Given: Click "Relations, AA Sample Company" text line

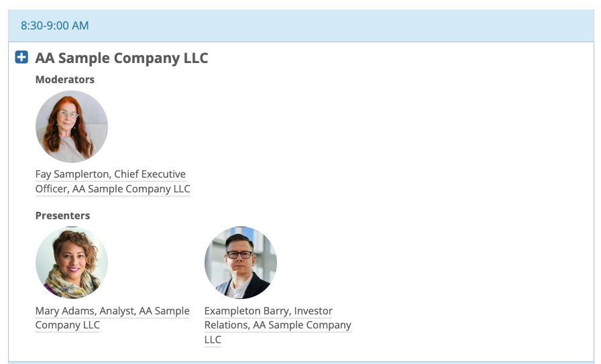Looking at the screenshot, I should [278, 325].
